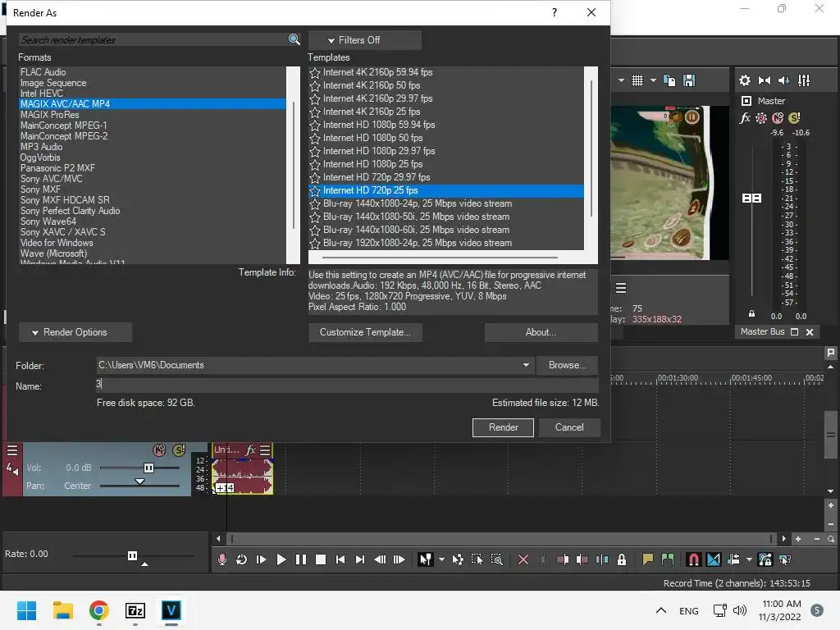
Task: Click Master automation settings gear icon
Action: 761,118
